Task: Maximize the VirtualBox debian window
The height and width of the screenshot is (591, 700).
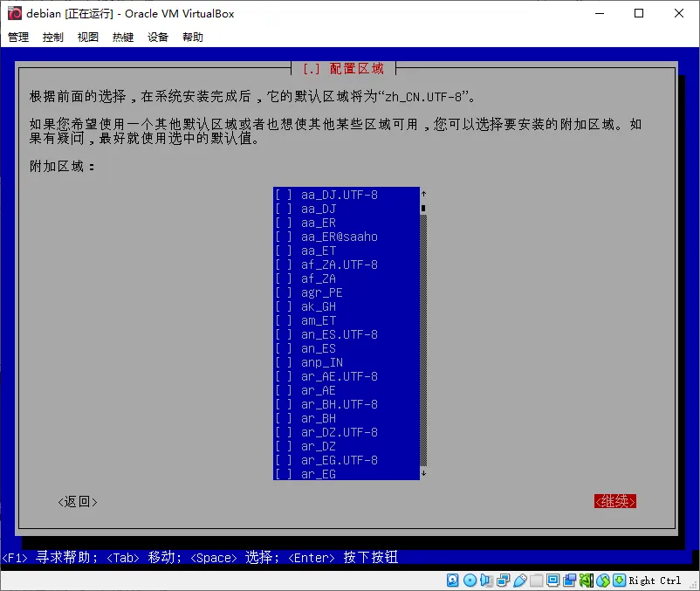Action: [639, 13]
